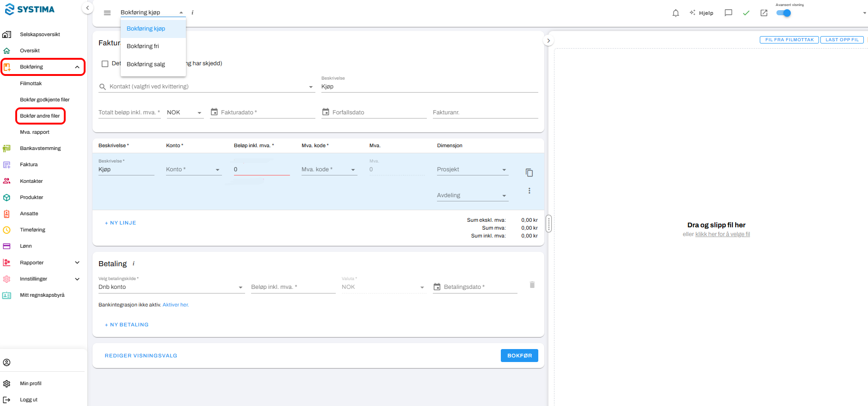Open Selskapsoversikt from the sidebar
This screenshot has height=406, width=868.
pos(40,34)
